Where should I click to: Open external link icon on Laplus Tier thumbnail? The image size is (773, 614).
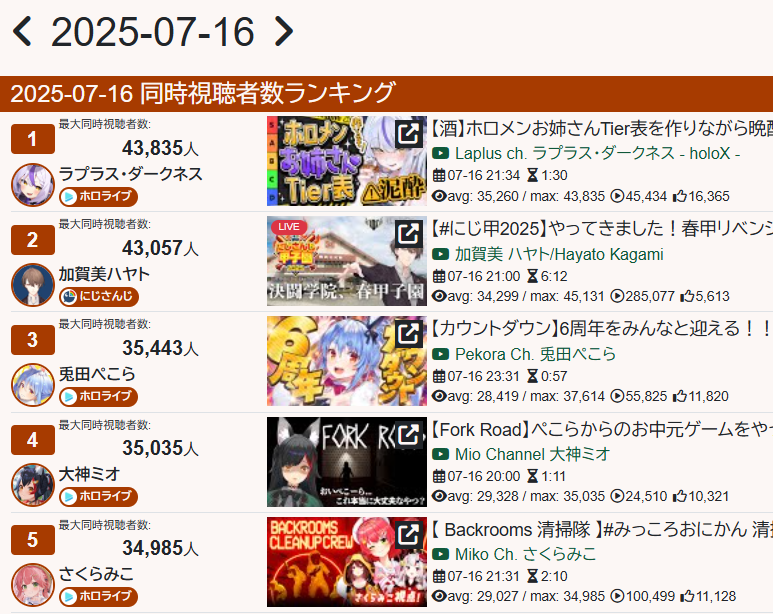pyautogui.click(x=409, y=134)
